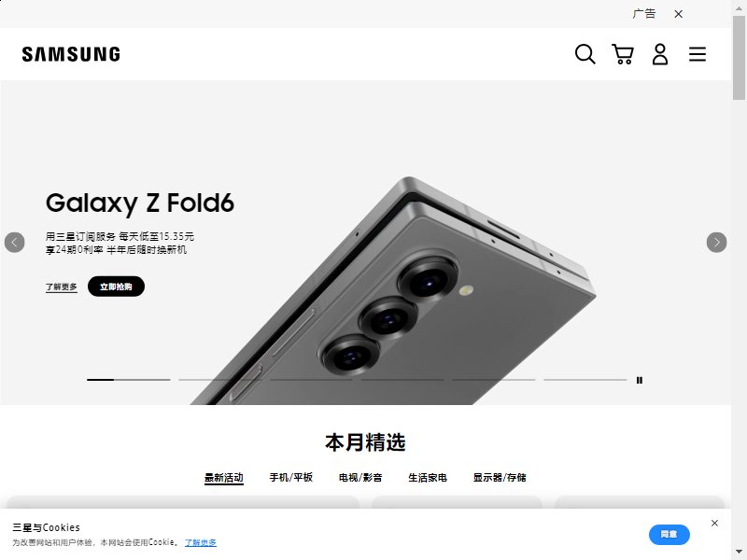The width and height of the screenshot is (747, 560).
Task: Open the user account icon
Action: tap(660, 54)
